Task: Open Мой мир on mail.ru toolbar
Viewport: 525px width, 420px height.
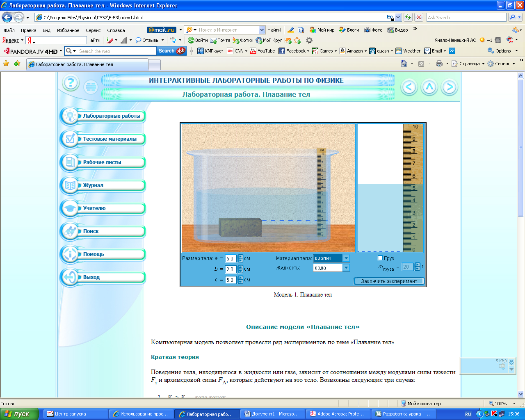Action: pyautogui.click(x=322, y=30)
